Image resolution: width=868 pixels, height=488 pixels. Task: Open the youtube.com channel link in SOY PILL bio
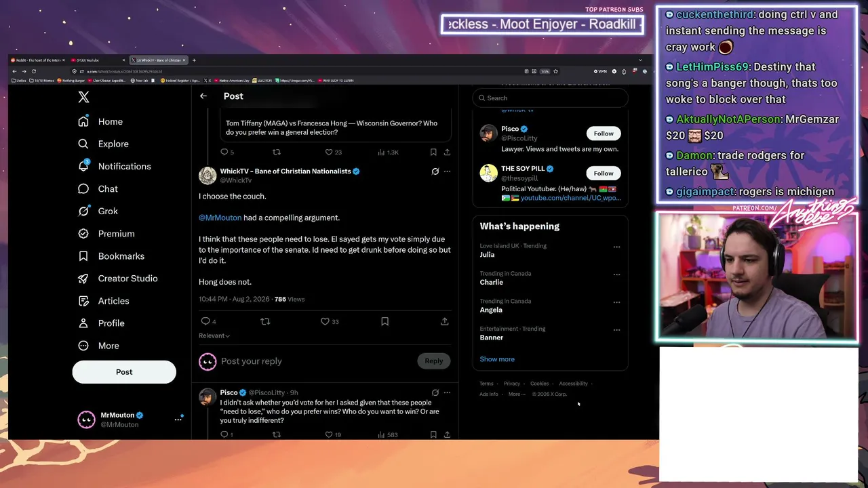click(x=570, y=198)
